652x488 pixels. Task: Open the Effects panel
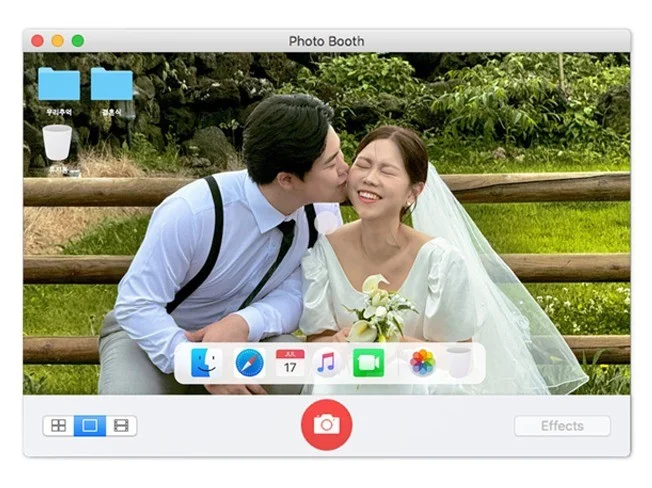tap(562, 426)
